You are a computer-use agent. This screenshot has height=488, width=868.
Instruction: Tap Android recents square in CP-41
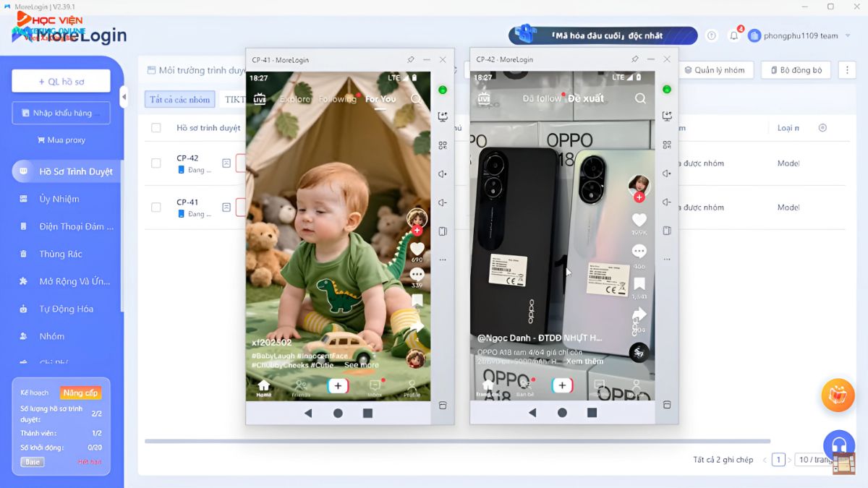pyautogui.click(x=367, y=413)
